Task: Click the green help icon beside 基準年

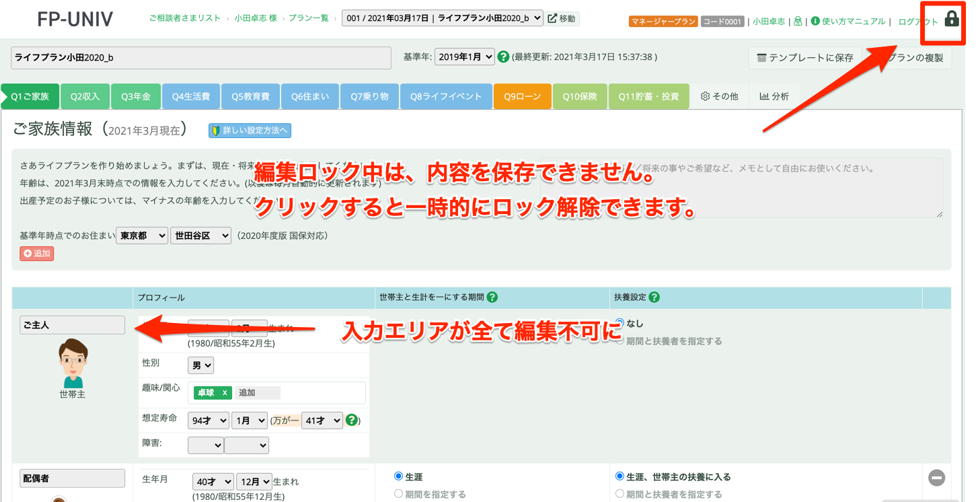Action: tap(504, 57)
